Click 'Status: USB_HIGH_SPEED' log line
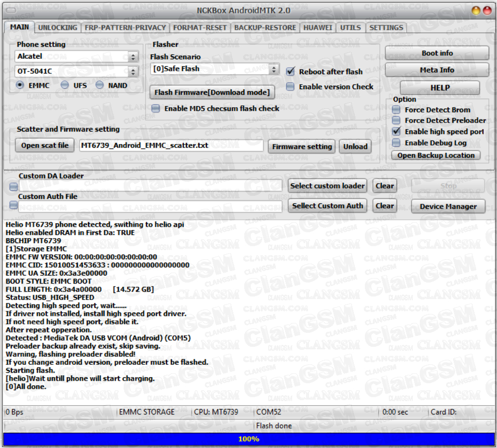The image size is (497, 448). (x=50, y=298)
